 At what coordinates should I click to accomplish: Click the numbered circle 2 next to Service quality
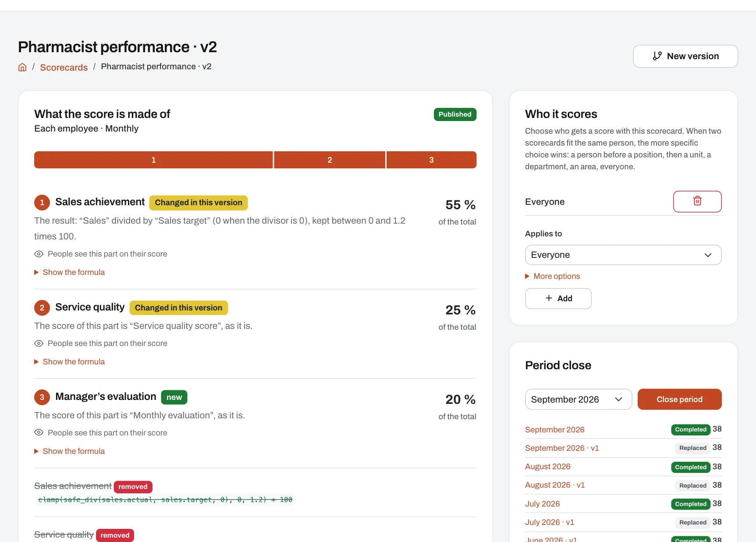click(42, 307)
